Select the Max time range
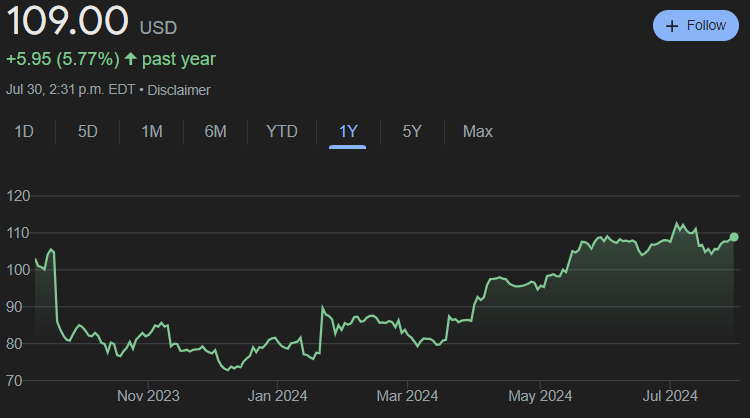 (477, 132)
